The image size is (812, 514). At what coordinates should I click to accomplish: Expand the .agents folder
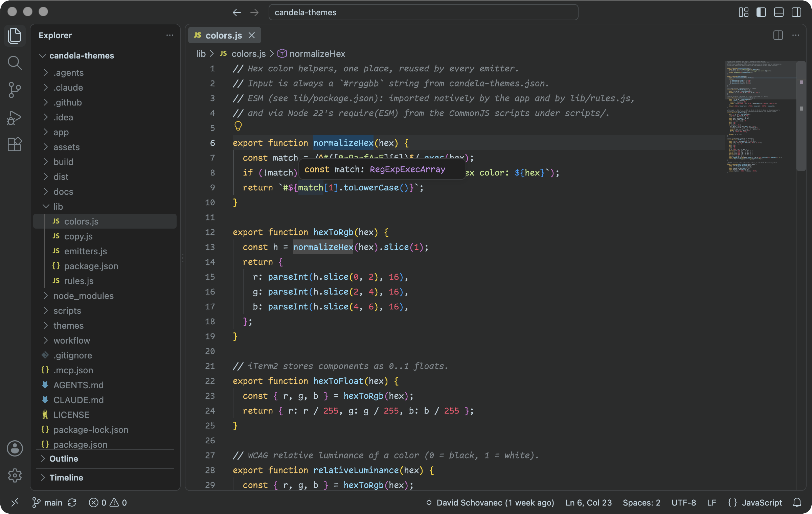tap(105, 73)
